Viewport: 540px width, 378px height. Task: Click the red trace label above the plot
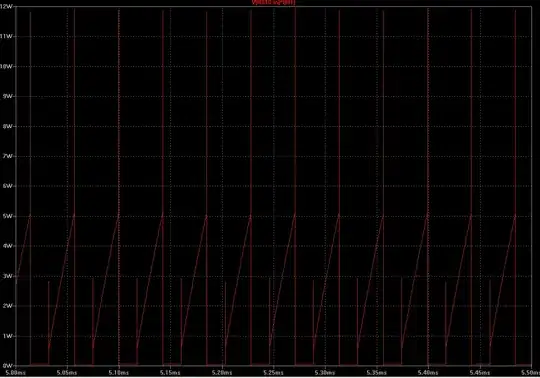pos(274,2)
